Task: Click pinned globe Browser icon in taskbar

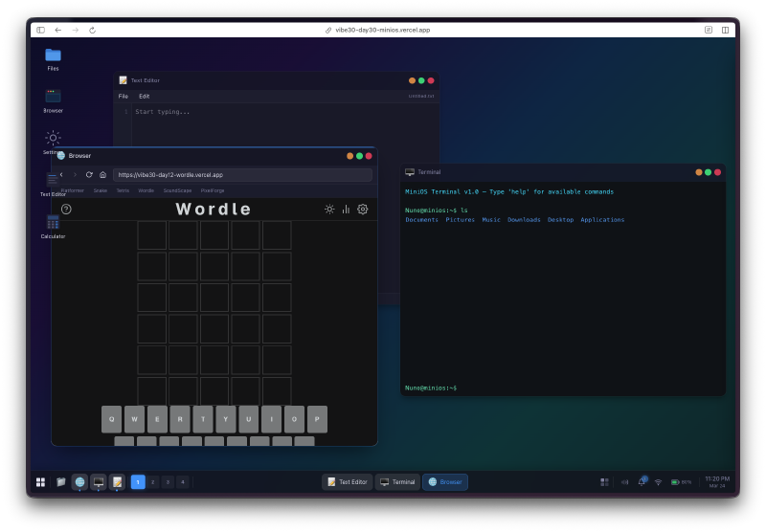Action: click(x=79, y=482)
